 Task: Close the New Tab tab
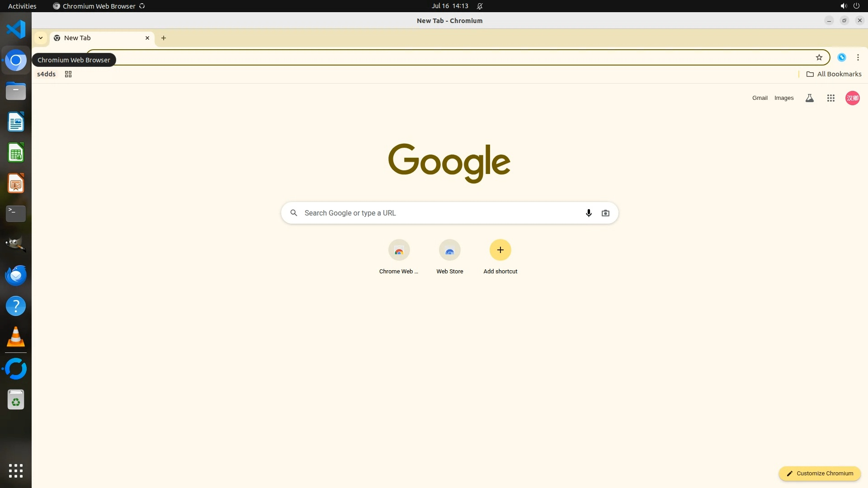(x=147, y=38)
